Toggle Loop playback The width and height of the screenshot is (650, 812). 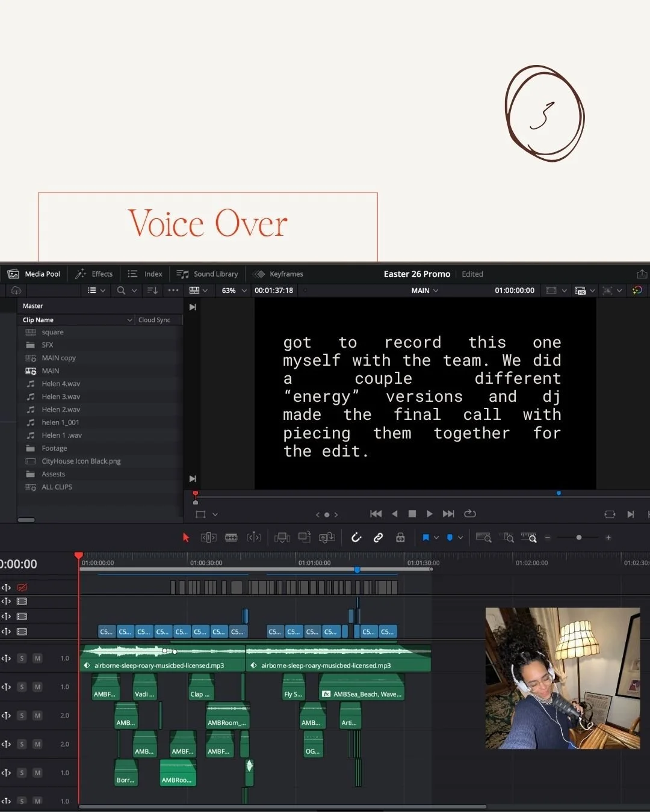[470, 514]
